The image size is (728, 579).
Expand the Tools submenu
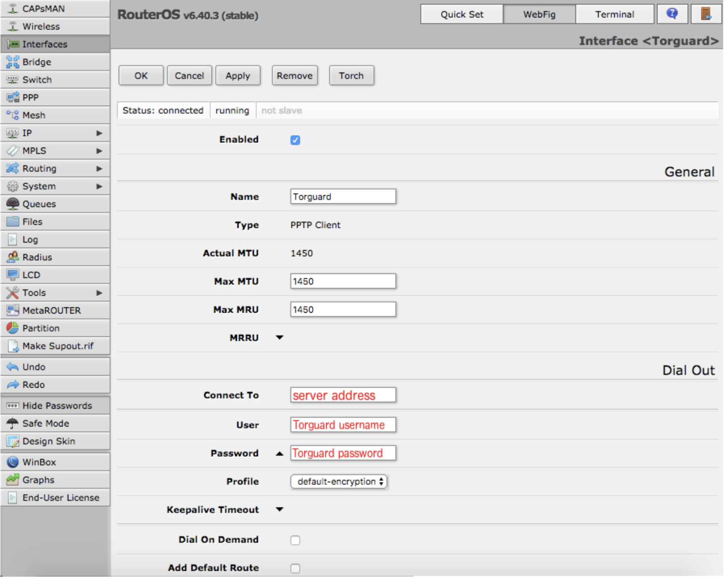[x=99, y=293]
